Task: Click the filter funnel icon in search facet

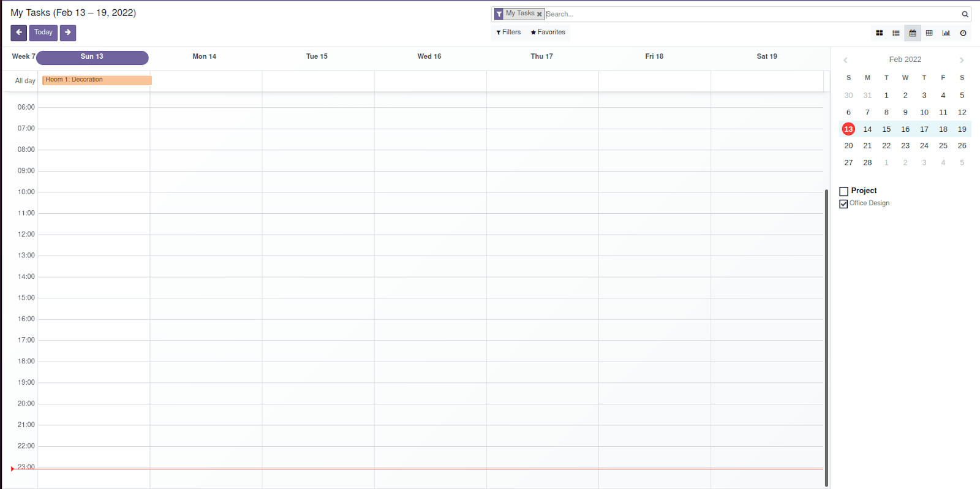Action: click(x=499, y=14)
